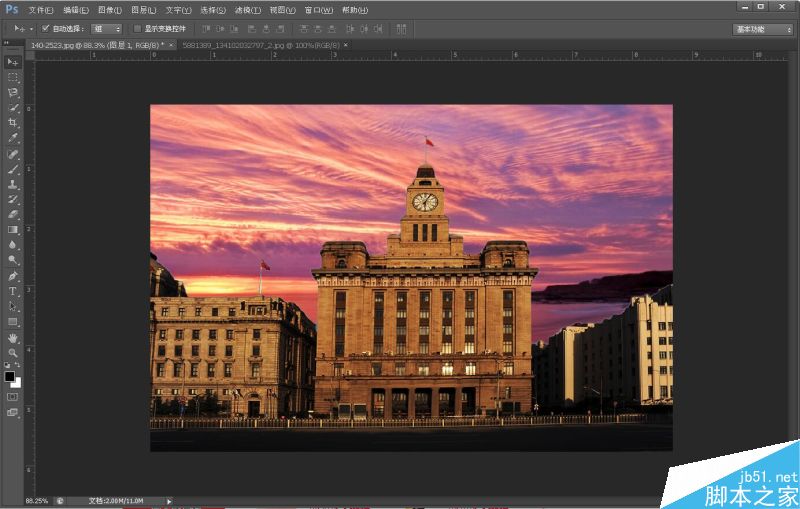Open the auto-select 组 dropdown

pyautogui.click(x=106, y=29)
